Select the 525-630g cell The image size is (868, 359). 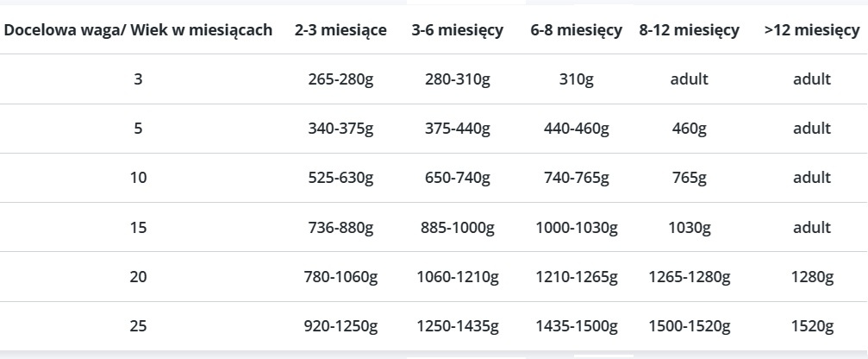[x=340, y=179]
